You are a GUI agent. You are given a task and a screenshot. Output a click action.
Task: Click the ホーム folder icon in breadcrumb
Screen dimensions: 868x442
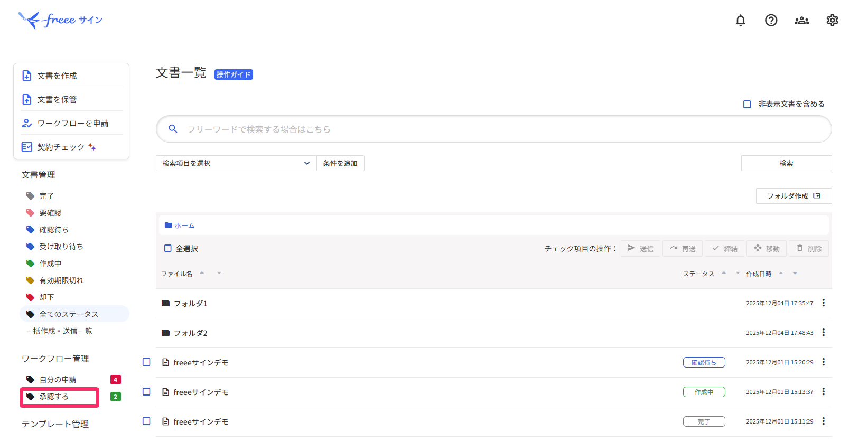pos(168,225)
